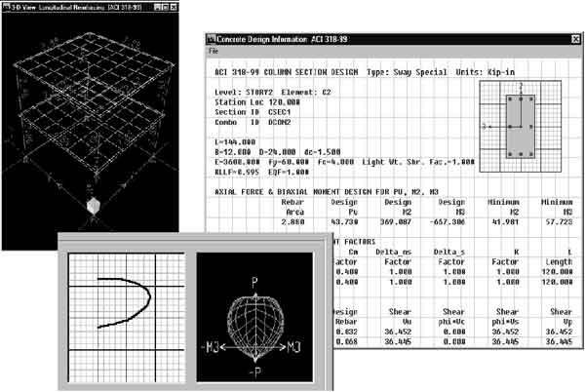
Task: Click the 'EQF=1.000' value
Action: coord(289,172)
